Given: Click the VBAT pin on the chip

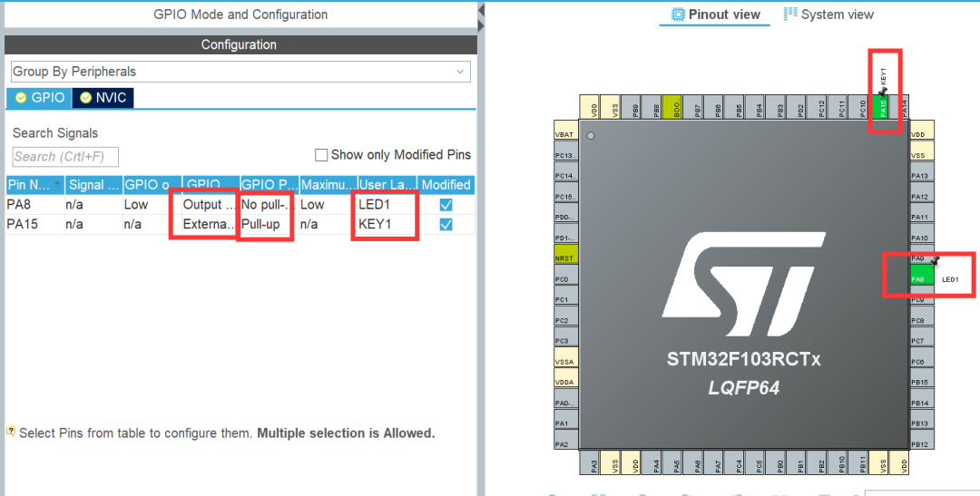Looking at the screenshot, I should (566, 131).
